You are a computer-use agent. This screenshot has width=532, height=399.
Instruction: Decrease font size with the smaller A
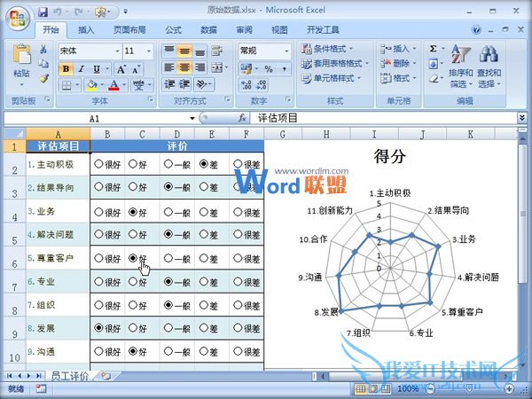[136, 69]
